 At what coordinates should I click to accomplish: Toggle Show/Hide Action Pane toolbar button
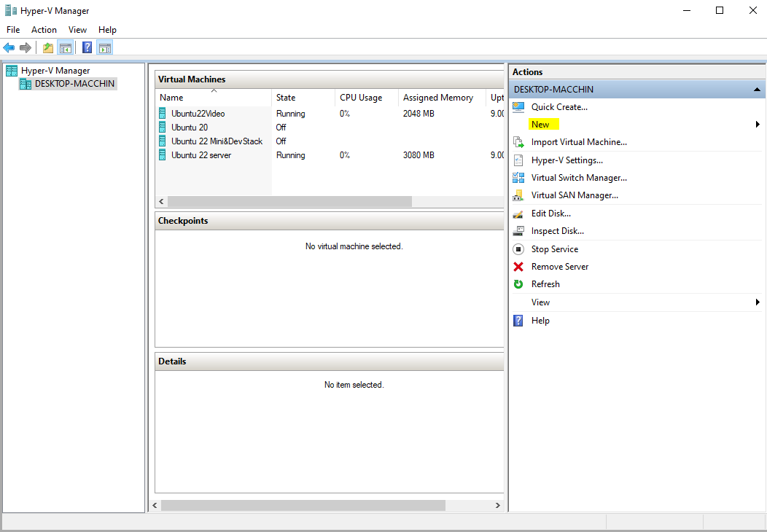tap(104, 48)
